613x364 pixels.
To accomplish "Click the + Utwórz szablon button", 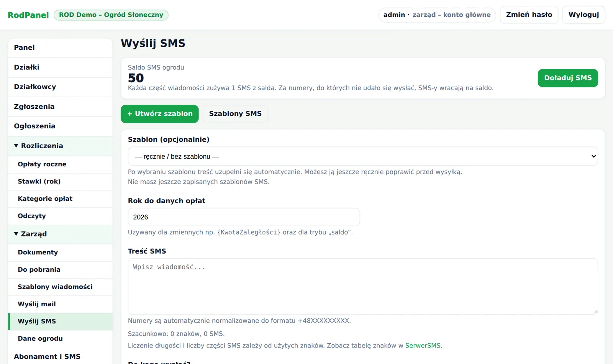I will point(160,114).
